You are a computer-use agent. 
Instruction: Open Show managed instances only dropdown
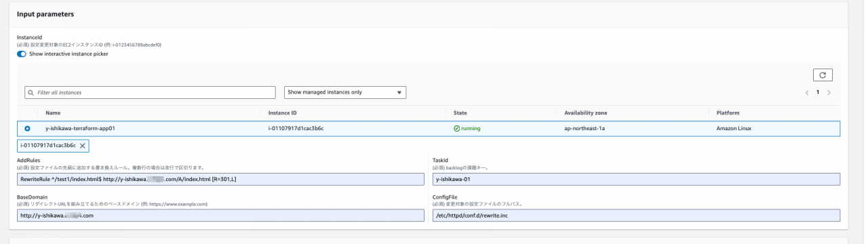point(344,92)
